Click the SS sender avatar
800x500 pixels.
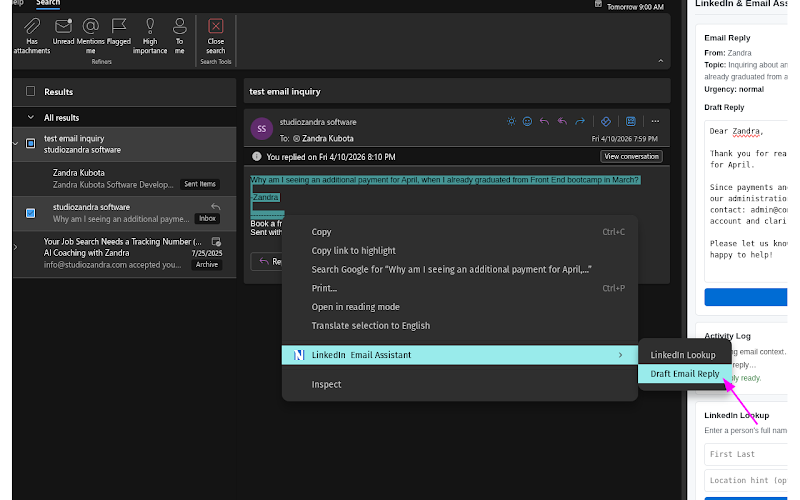262,129
